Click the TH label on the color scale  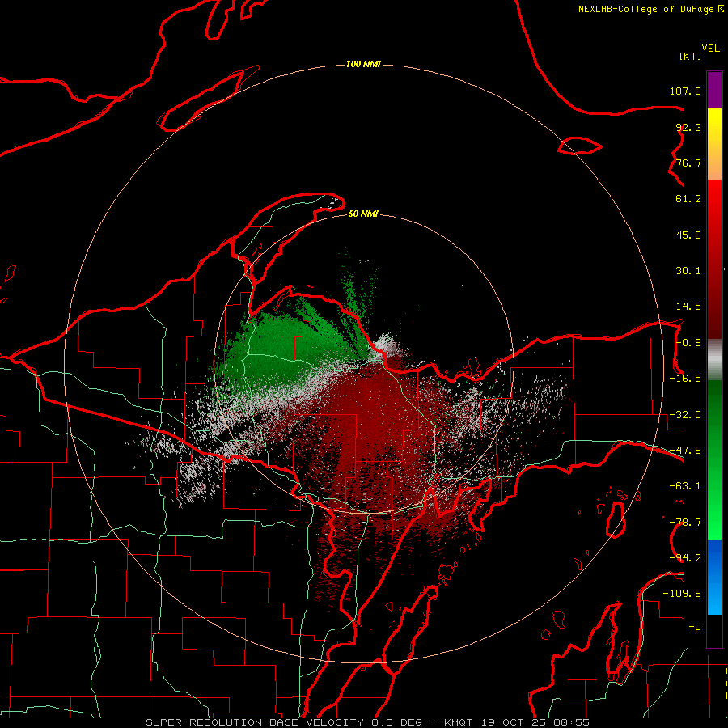(695, 630)
